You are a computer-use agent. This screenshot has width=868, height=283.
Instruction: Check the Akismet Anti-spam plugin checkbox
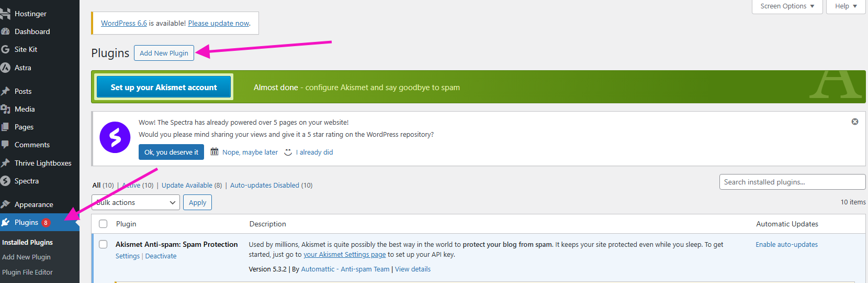(103, 244)
